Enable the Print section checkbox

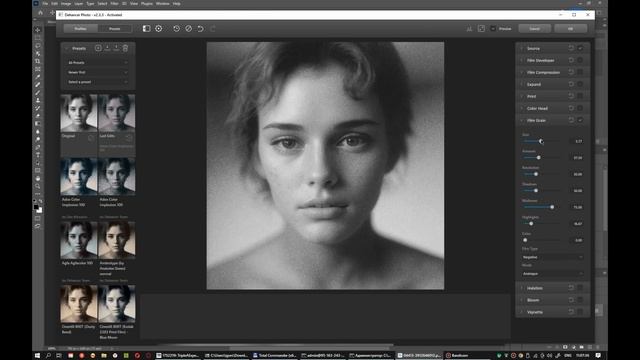[580, 96]
